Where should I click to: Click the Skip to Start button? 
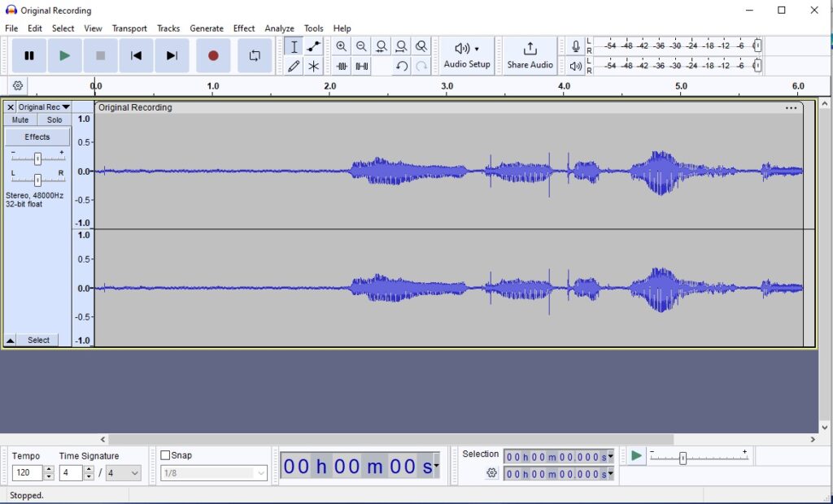coord(137,56)
